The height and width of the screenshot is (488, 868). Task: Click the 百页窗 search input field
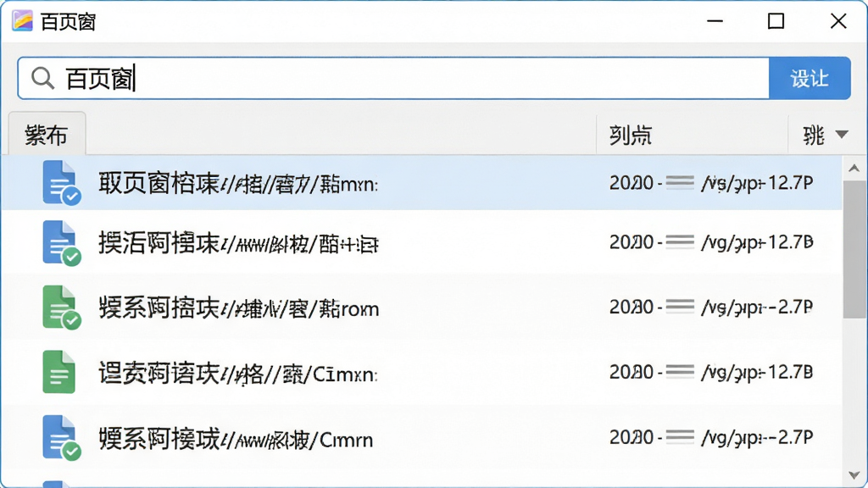[393, 78]
